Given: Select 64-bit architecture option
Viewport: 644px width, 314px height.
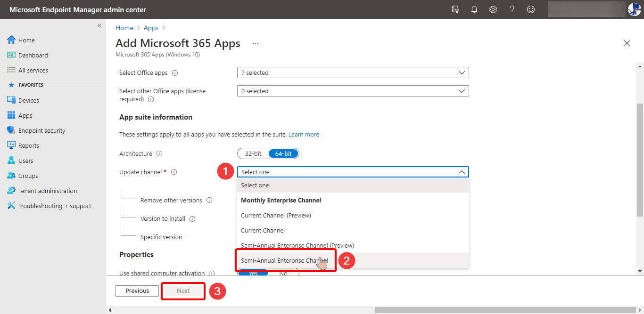Looking at the screenshot, I should tap(283, 153).
